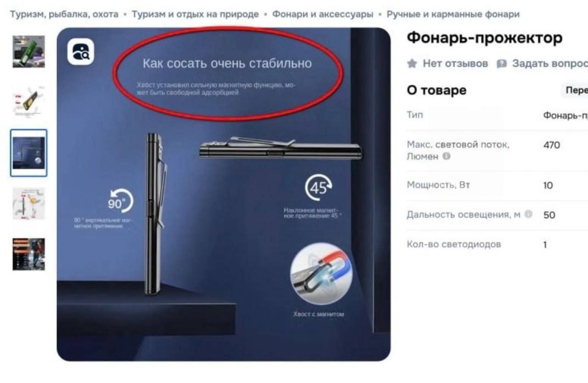Click the Задать вопрос link
Screen dimensions: 588x383
click(550, 64)
